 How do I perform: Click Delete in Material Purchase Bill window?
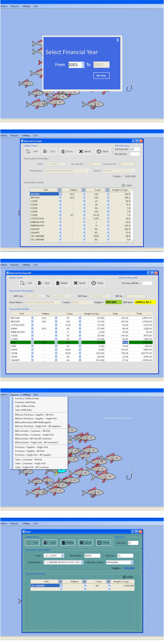62,283
